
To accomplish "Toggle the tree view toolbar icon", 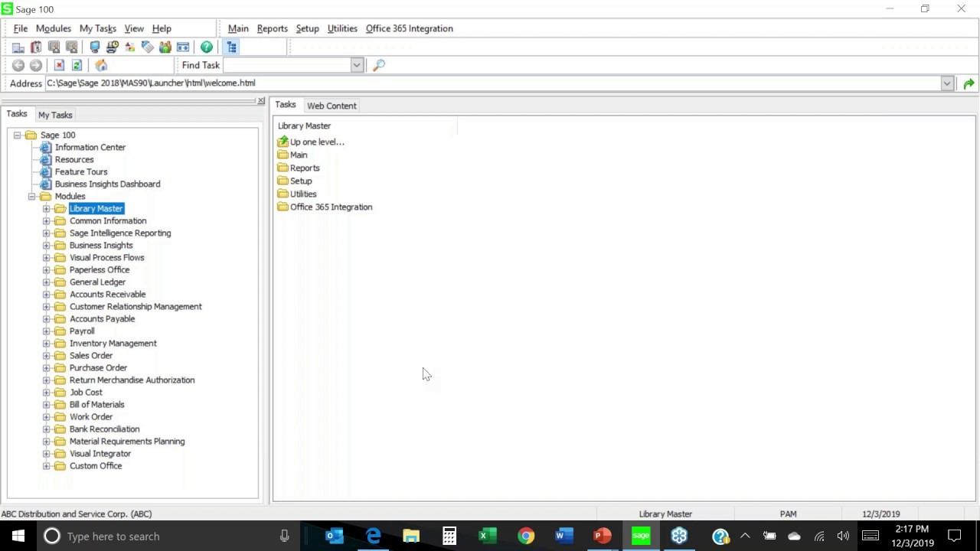I will tap(232, 47).
